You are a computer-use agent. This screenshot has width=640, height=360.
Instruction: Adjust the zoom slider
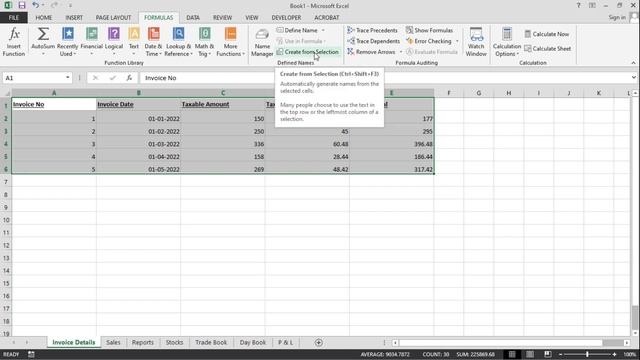coord(587,354)
